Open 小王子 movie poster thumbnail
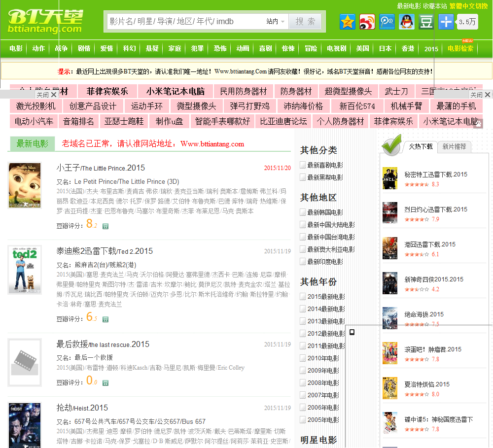Viewport: 493px width, 448px height. (x=25, y=185)
